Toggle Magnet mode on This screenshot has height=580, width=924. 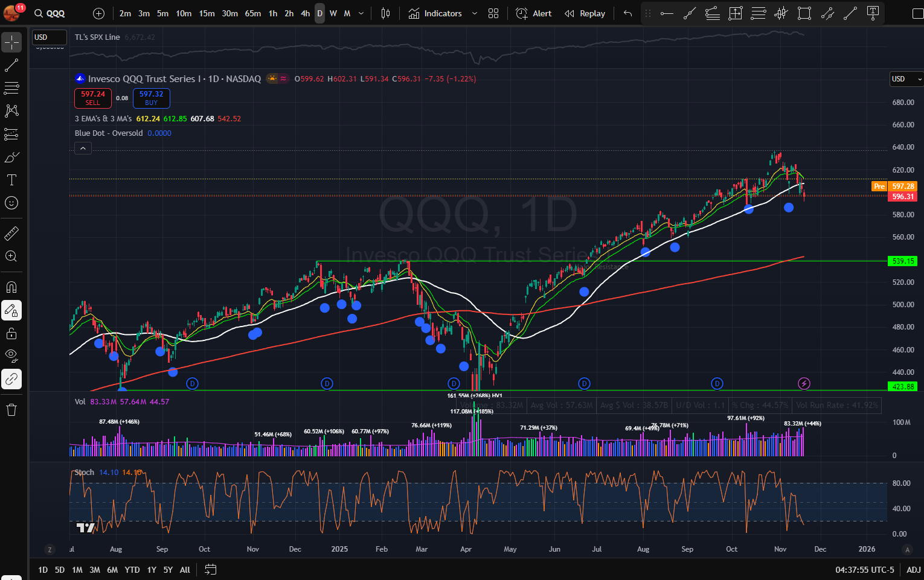(11, 287)
